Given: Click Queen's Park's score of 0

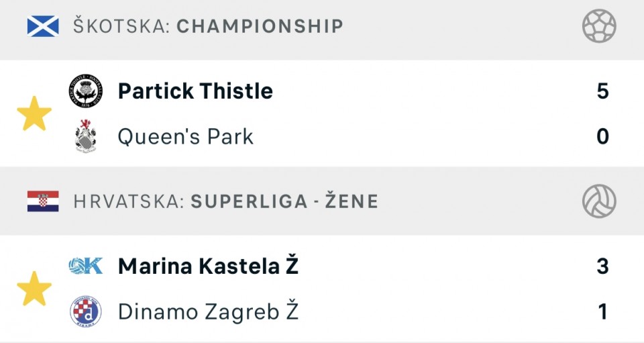Looking at the screenshot, I should (x=602, y=137).
